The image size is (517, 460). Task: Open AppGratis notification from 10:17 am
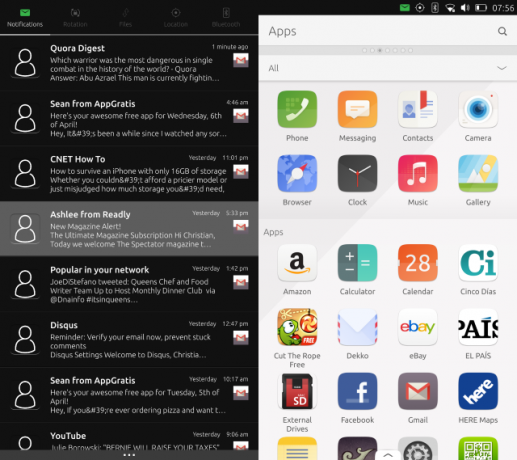coord(129,395)
